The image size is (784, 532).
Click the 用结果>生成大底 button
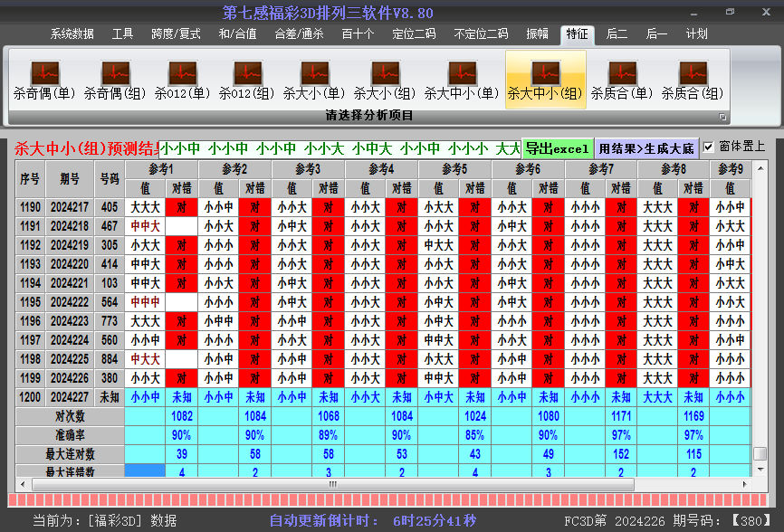(646, 148)
